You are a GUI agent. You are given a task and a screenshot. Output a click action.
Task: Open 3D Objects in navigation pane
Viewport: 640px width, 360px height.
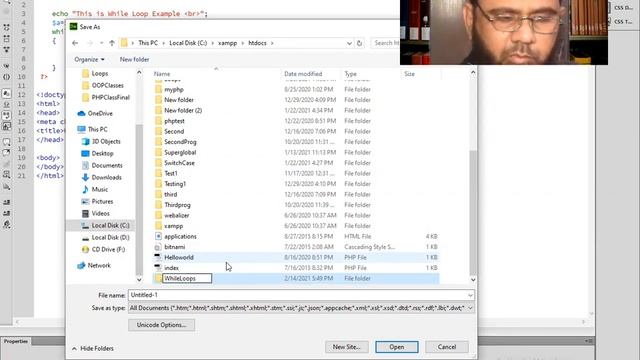click(106, 142)
